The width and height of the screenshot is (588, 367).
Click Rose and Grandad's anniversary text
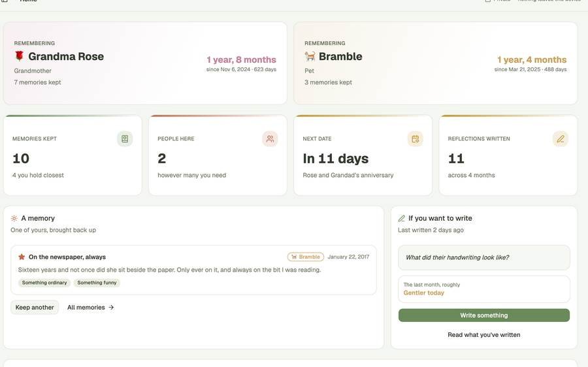(348, 175)
